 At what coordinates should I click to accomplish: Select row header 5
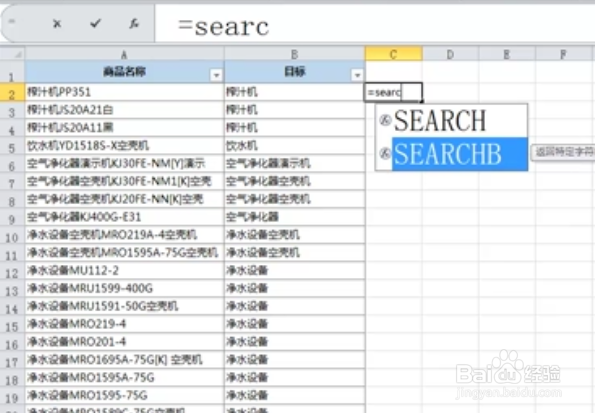tap(12, 147)
